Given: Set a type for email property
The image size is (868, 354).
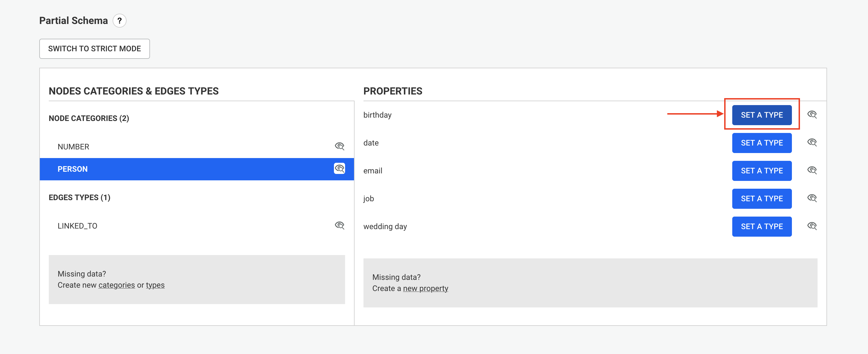Looking at the screenshot, I should click(762, 171).
